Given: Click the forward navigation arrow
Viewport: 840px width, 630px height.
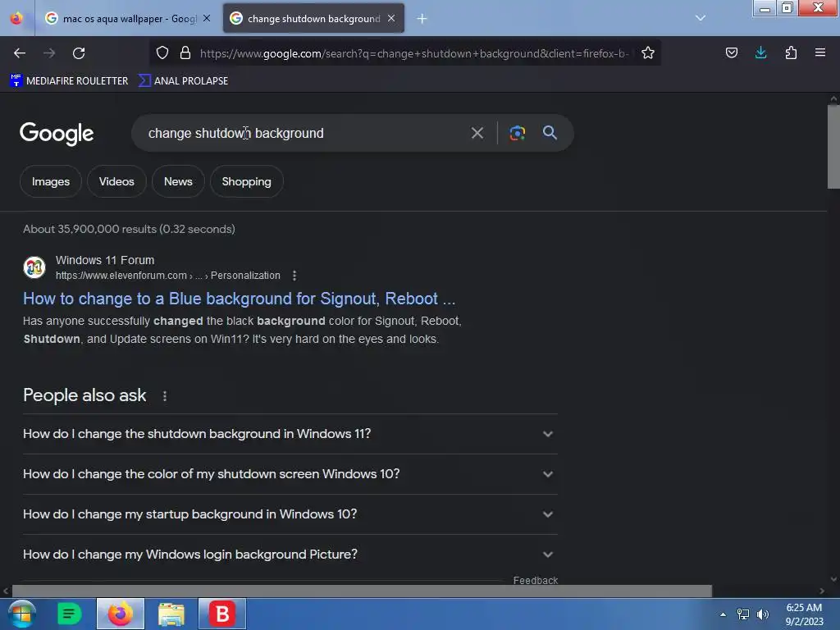Looking at the screenshot, I should (x=49, y=53).
